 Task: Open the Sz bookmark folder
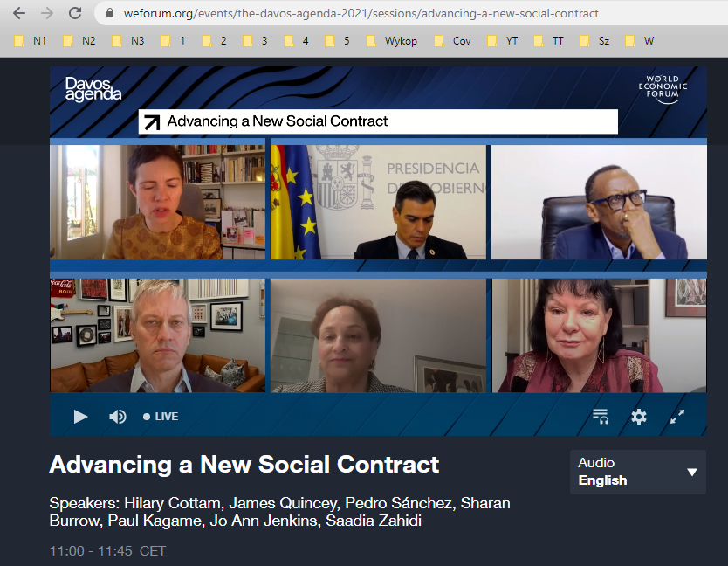[594, 41]
